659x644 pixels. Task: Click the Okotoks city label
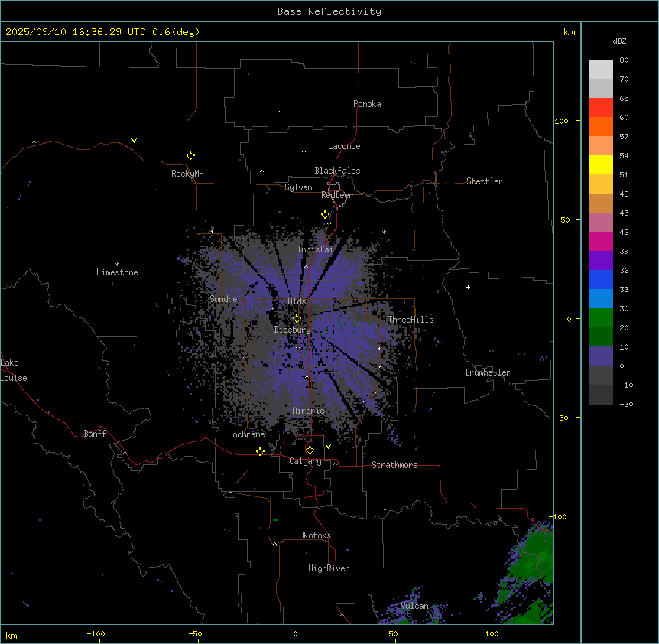coord(315,535)
